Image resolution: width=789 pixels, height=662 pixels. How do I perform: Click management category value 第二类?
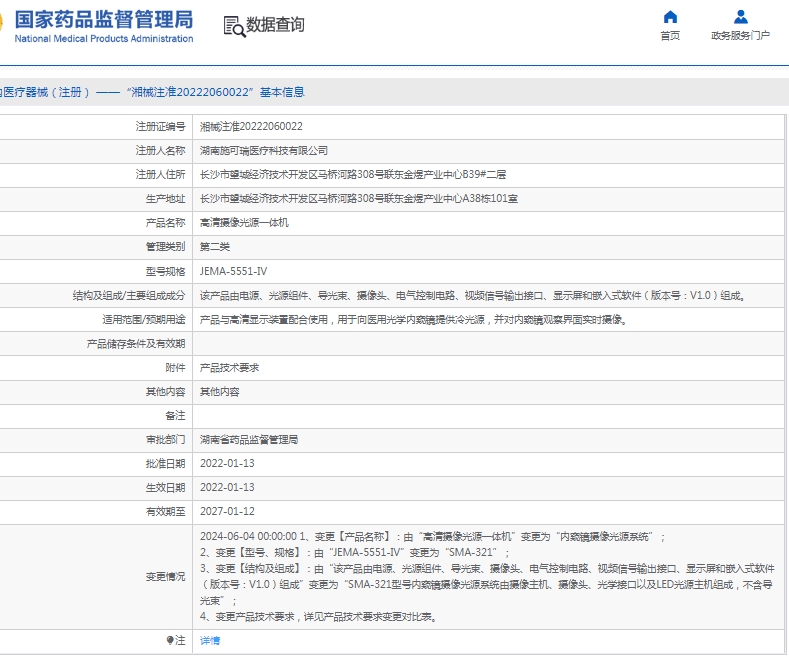tap(215, 247)
